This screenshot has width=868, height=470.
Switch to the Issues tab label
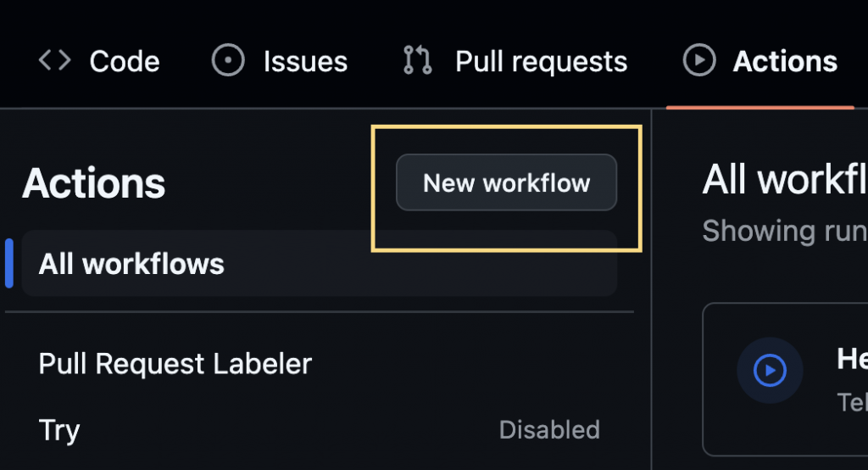pos(305,61)
